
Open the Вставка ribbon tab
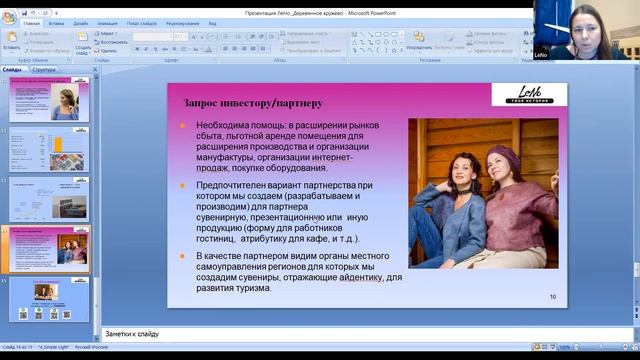click(56, 24)
